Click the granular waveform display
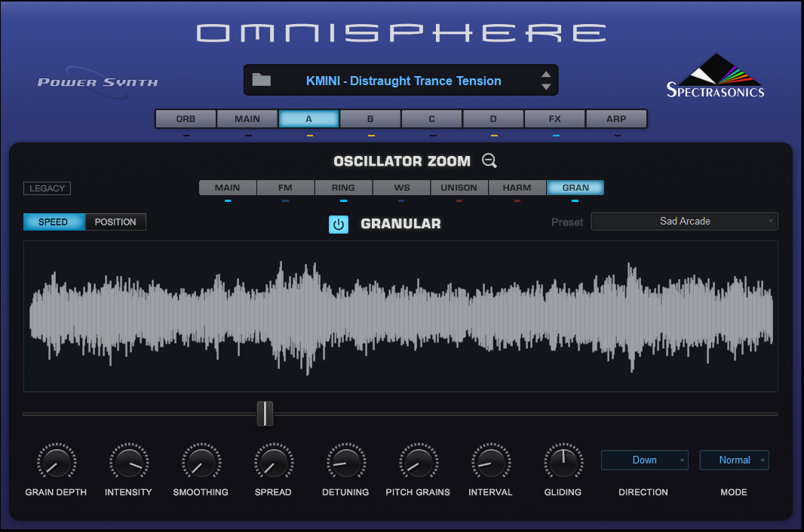This screenshot has height=532, width=804. (x=400, y=316)
